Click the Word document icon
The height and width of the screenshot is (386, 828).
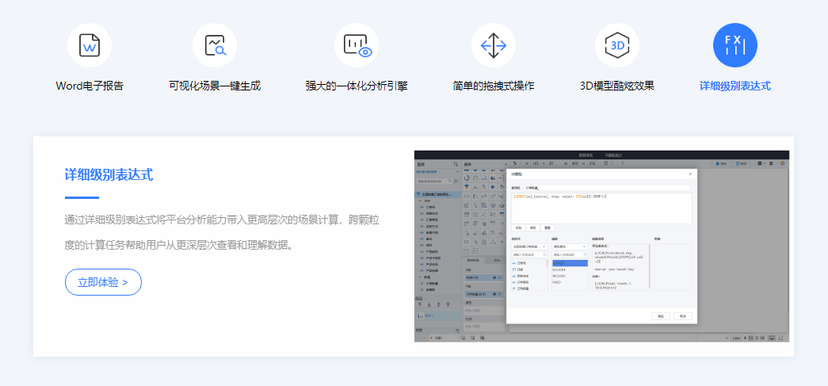tap(89, 45)
